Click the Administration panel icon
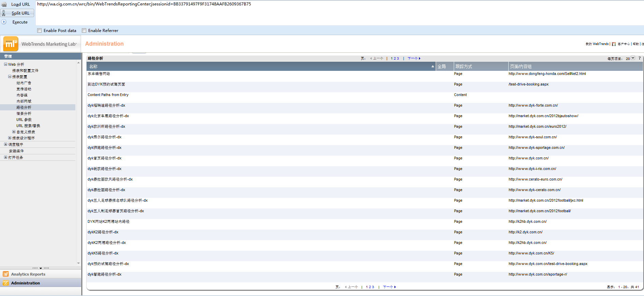The height and width of the screenshot is (296, 644). [6, 283]
